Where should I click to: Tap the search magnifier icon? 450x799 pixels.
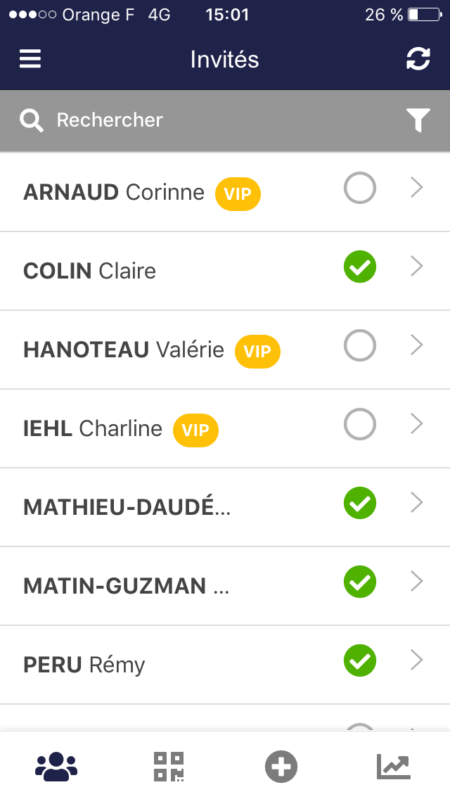[x=31, y=121]
